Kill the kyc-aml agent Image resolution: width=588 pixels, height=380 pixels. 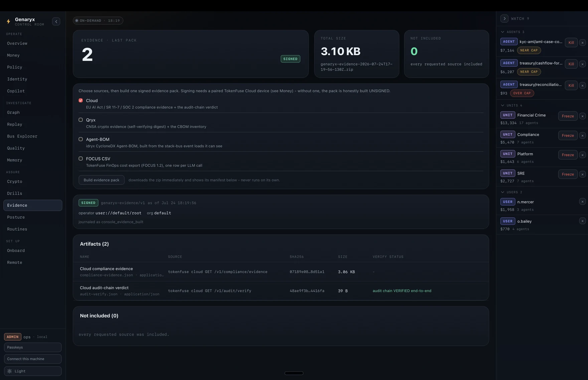coord(571,43)
